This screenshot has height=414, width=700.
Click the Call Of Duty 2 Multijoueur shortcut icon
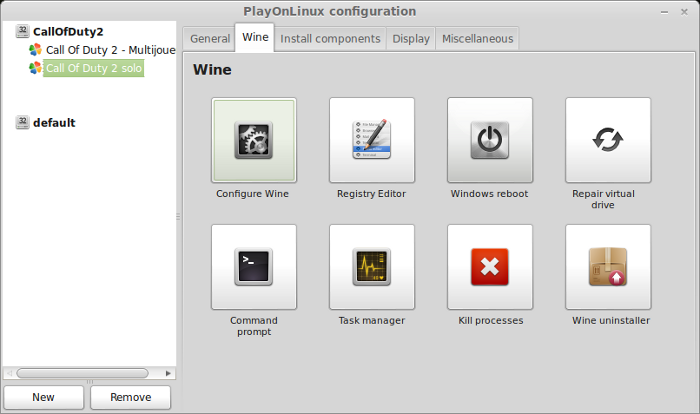coord(35,50)
